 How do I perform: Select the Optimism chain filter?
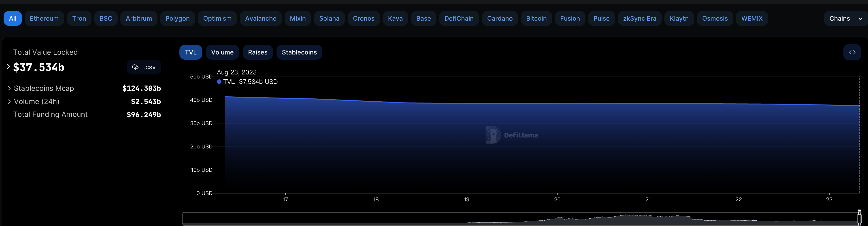pos(217,18)
